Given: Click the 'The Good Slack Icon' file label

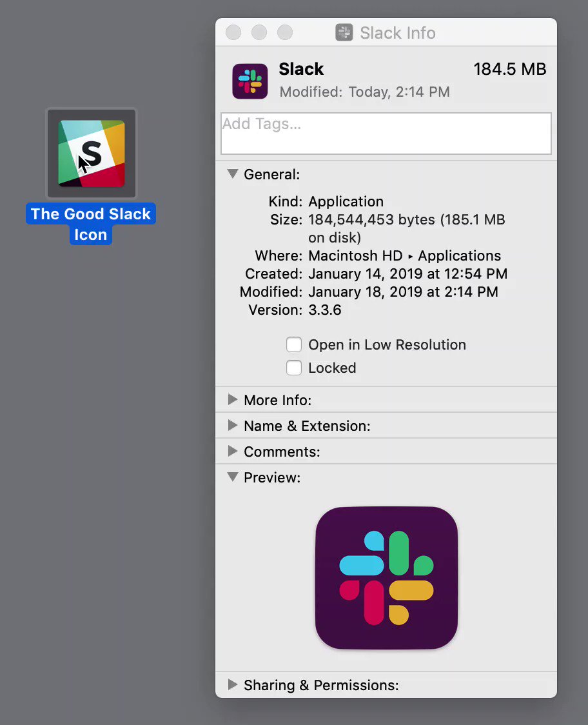Looking at the screenshot, I should [91, 224].
